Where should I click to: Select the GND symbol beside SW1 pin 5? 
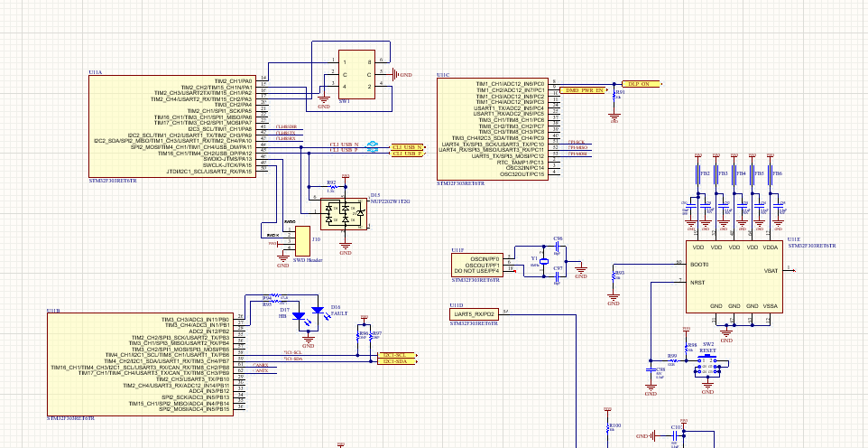point(394,74)
